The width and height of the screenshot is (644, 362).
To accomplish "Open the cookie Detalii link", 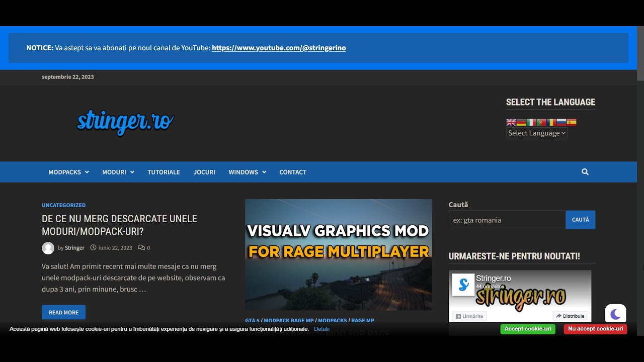I will coord(321,329).
